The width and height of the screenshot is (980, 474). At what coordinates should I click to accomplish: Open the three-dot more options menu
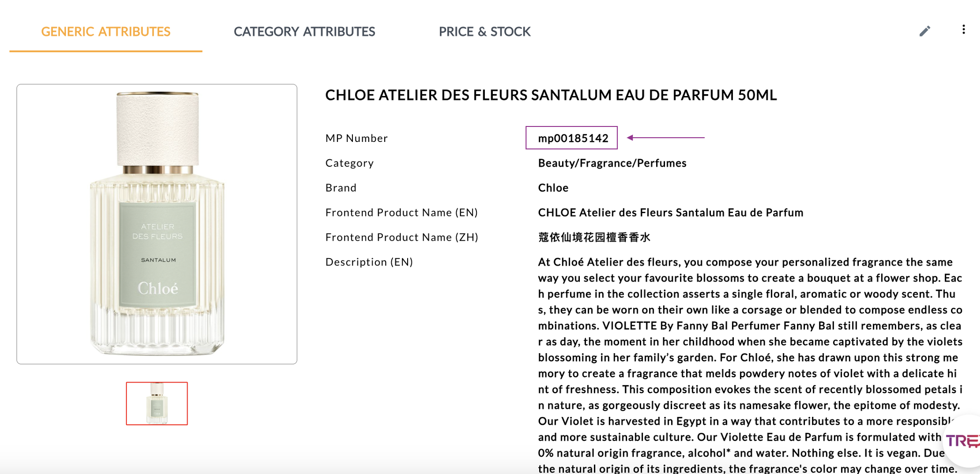click(x=963, y=30)
